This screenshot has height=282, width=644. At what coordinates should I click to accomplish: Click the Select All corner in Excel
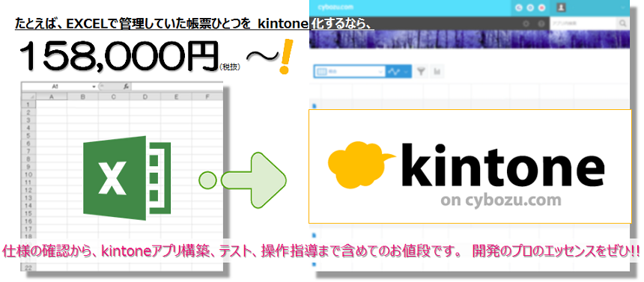[x=28, y=97]
